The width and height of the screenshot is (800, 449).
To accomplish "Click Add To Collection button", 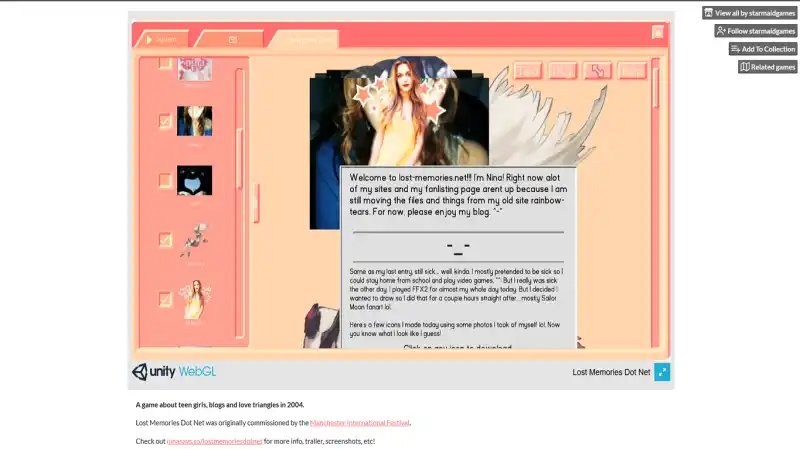I will click(x=763, y=49).
